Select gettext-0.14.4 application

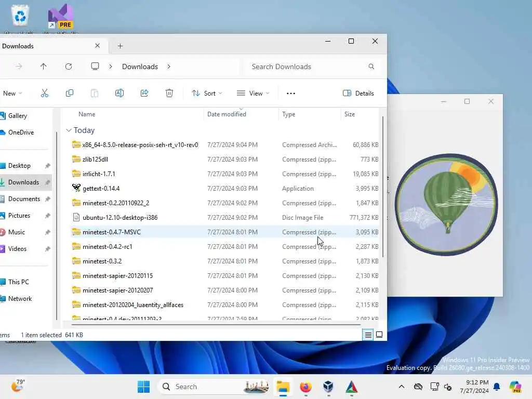point(225,188)
